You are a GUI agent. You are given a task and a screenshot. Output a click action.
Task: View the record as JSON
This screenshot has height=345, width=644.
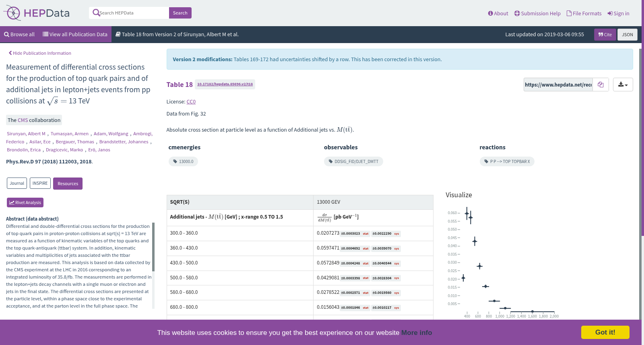tap(627, 35)
